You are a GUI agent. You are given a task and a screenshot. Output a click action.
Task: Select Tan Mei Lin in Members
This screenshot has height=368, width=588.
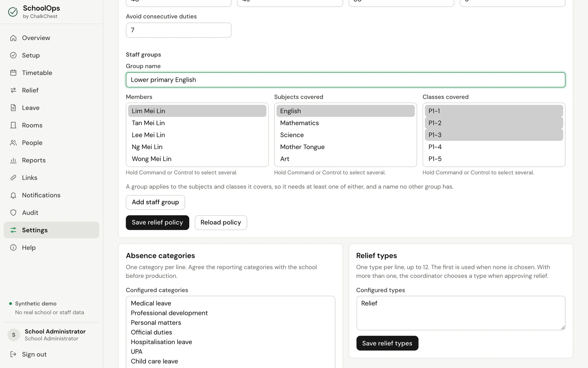coord(197,123)
